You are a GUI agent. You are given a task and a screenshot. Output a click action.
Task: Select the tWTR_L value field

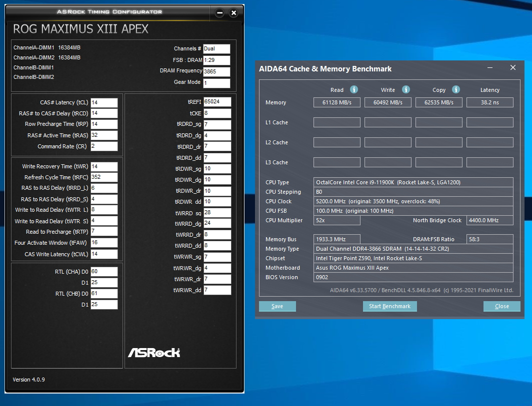click(x=104, y=210)
